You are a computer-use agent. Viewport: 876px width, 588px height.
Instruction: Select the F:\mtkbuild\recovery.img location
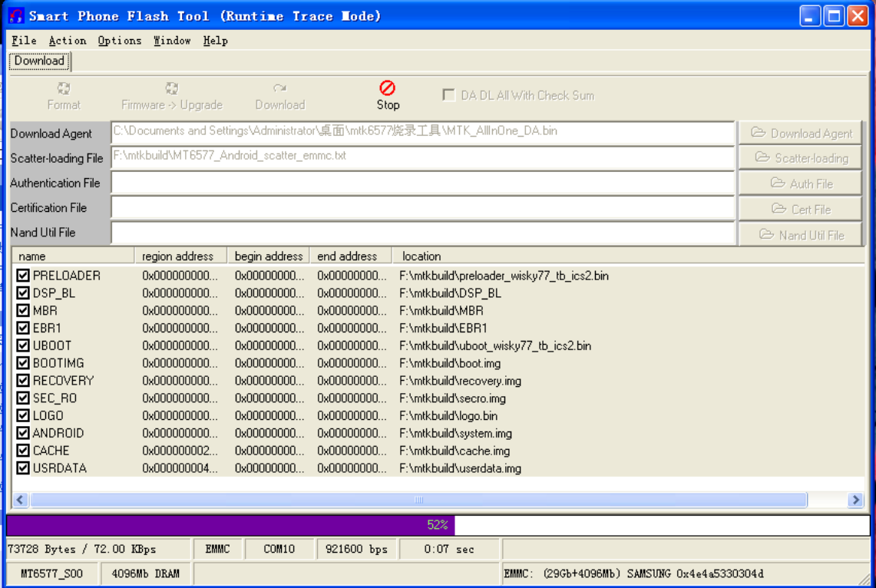(x=461, y=381)
